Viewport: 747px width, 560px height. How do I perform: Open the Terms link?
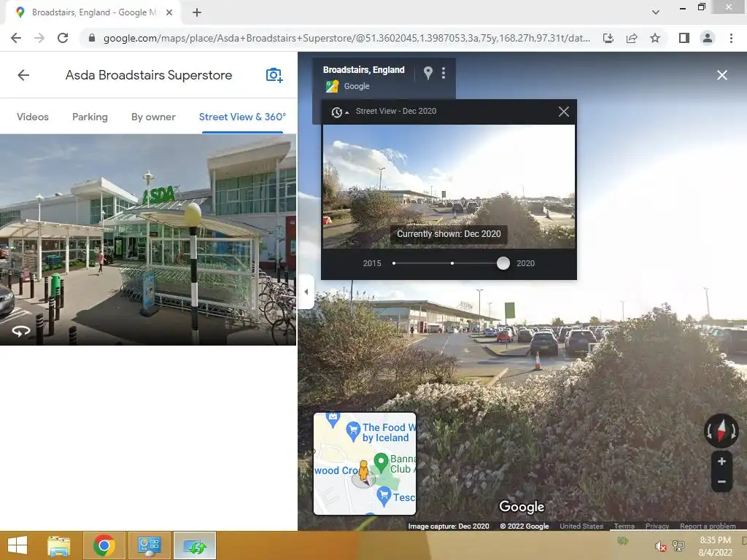tap(624, 526)
